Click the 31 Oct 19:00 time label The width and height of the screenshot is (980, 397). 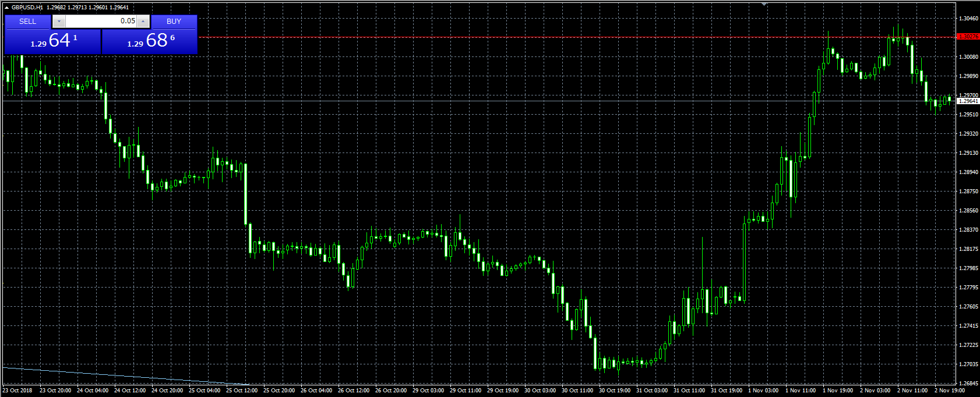tap(727, 391)
